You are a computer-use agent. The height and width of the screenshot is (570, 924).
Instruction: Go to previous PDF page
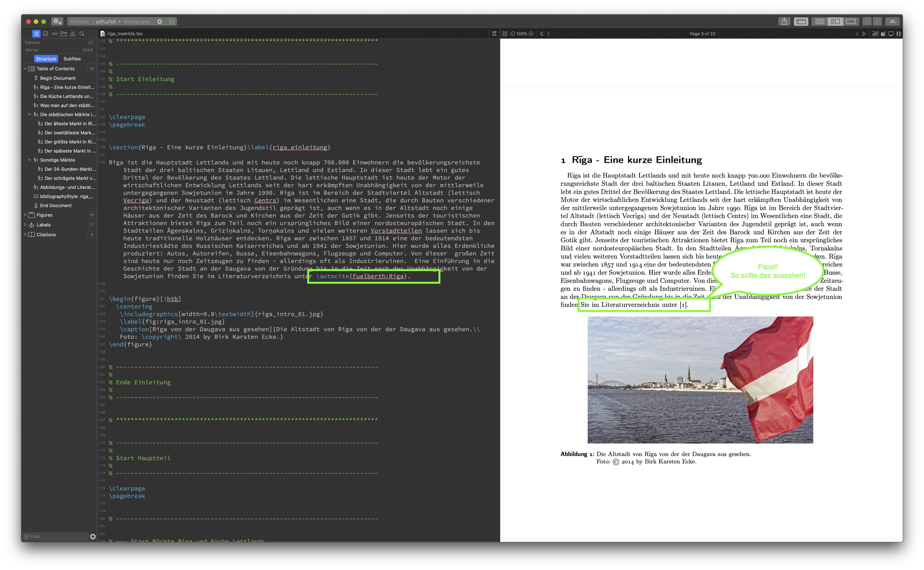[x=549, y=34]
